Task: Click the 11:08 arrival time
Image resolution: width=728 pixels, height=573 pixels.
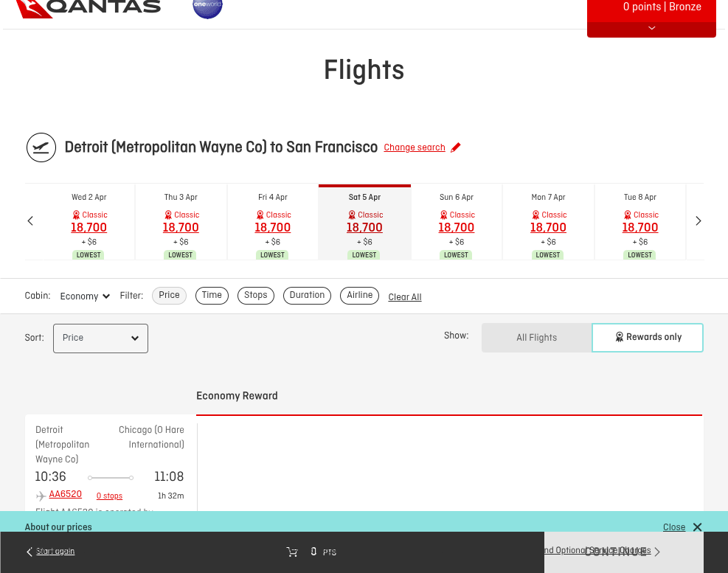Action: click(x=169, y=477)
